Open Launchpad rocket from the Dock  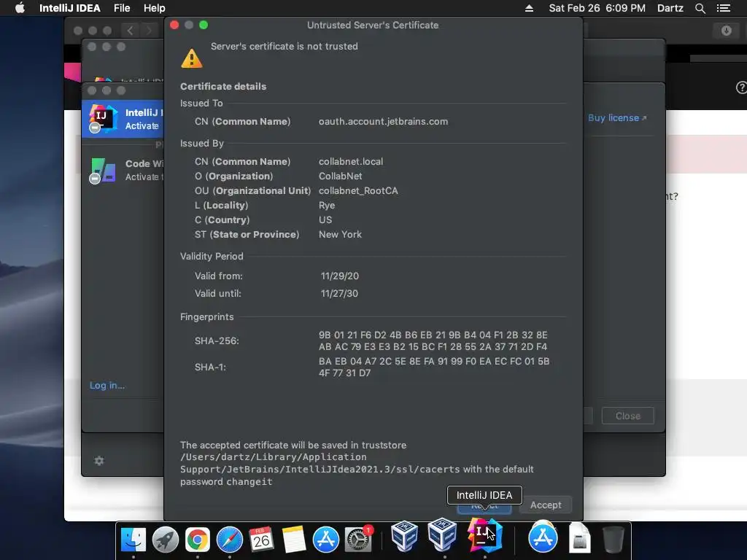click(x=166, y=540)
